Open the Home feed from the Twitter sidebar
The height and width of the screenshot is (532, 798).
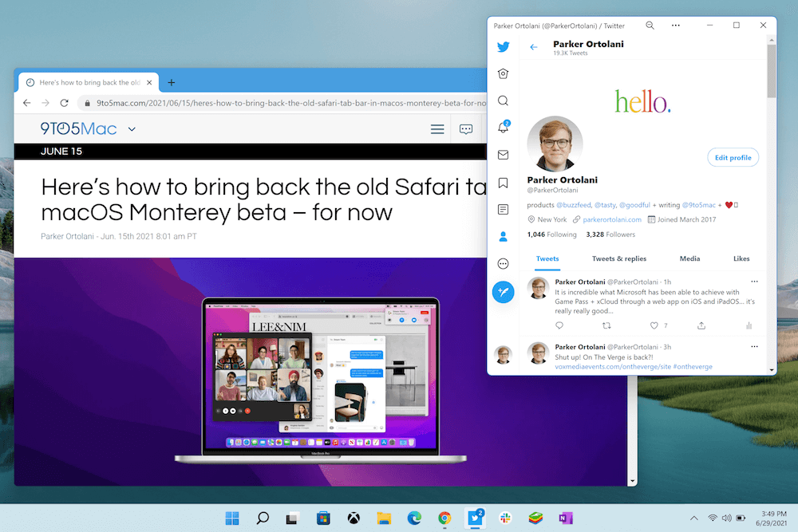(503, 73)
